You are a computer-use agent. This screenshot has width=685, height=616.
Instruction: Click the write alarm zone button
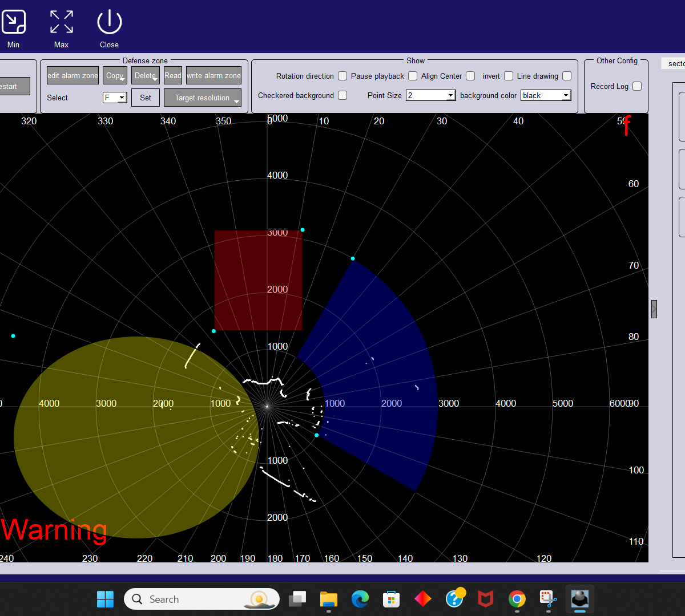(x=213, y=75)
